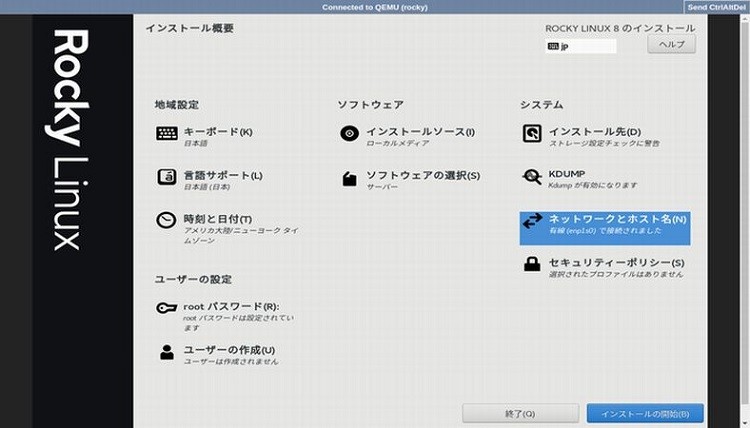Click the package icon for ソフトウェアの選択
Screen dimensions: 750x428
350,178
